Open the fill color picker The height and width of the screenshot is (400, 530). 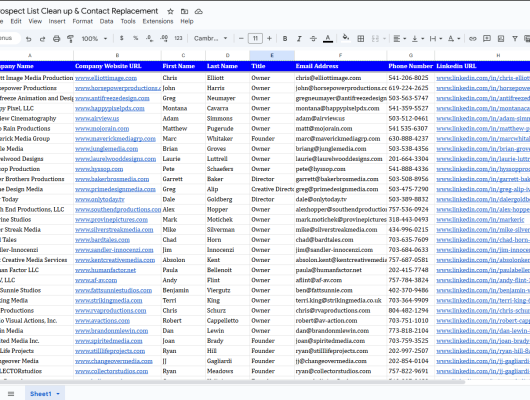[345, 38]
